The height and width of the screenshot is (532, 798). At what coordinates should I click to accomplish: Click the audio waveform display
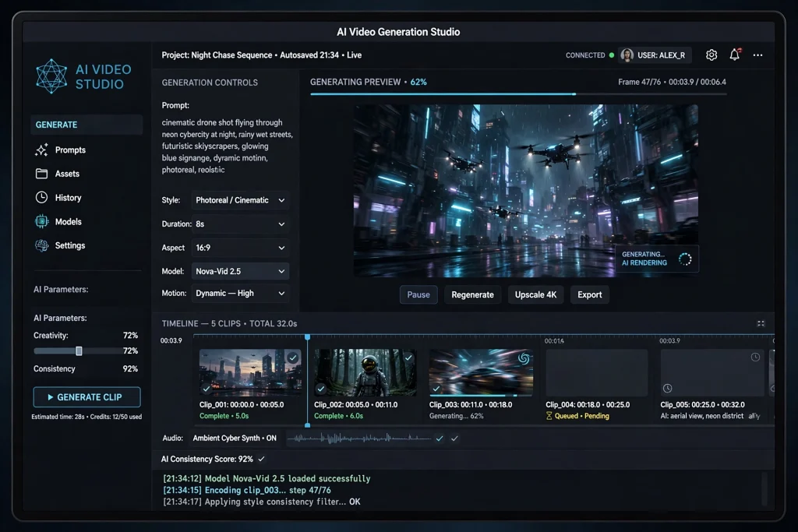[x=359, y=438]
